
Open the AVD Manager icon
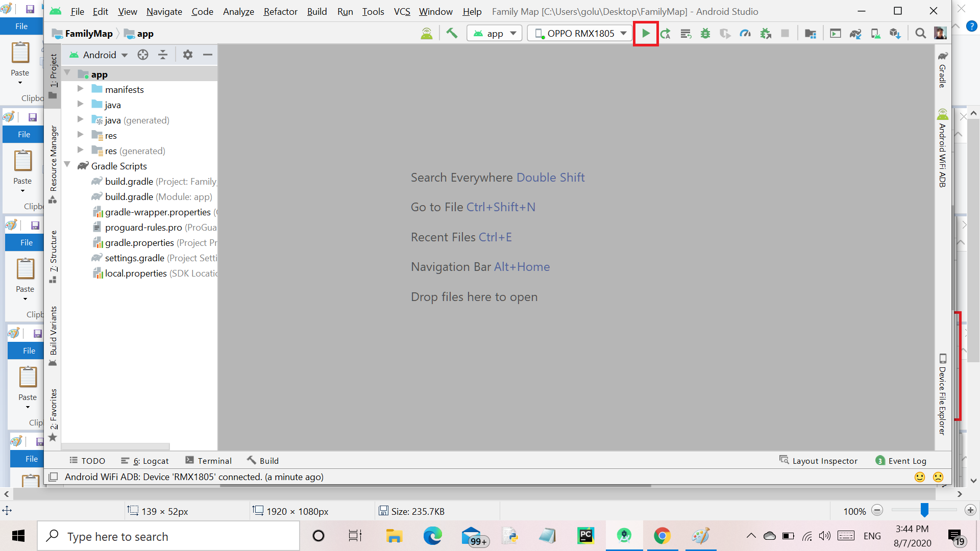(x=875, y=34)
